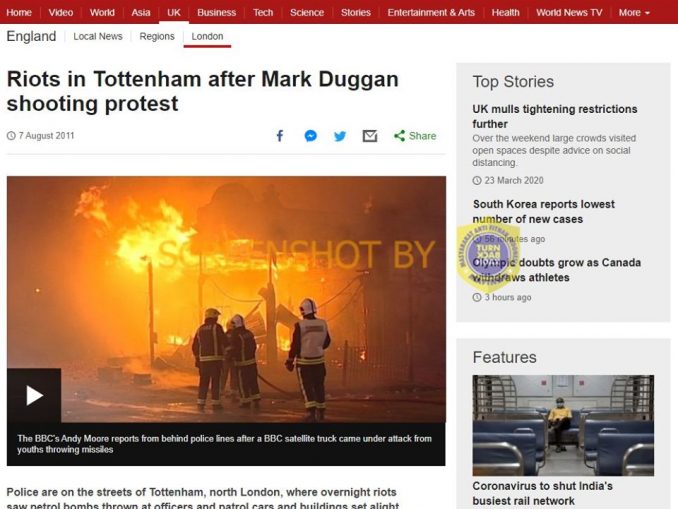Play the Tottenham riots video
The image size is (678, 509).
pyautogui.click(x=34, y=395)
